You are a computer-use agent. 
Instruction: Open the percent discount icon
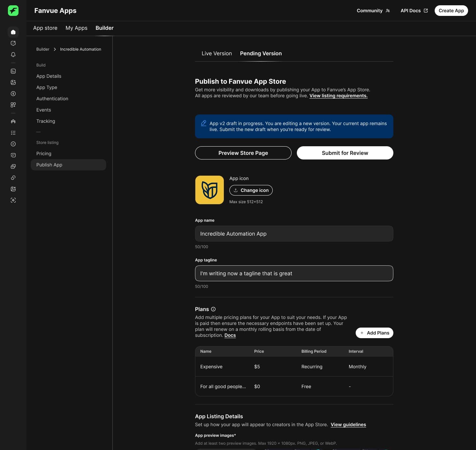point(13,144)
